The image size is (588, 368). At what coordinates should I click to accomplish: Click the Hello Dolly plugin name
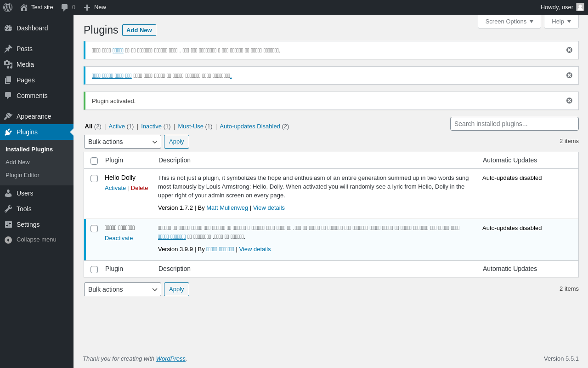pos(120,178)
